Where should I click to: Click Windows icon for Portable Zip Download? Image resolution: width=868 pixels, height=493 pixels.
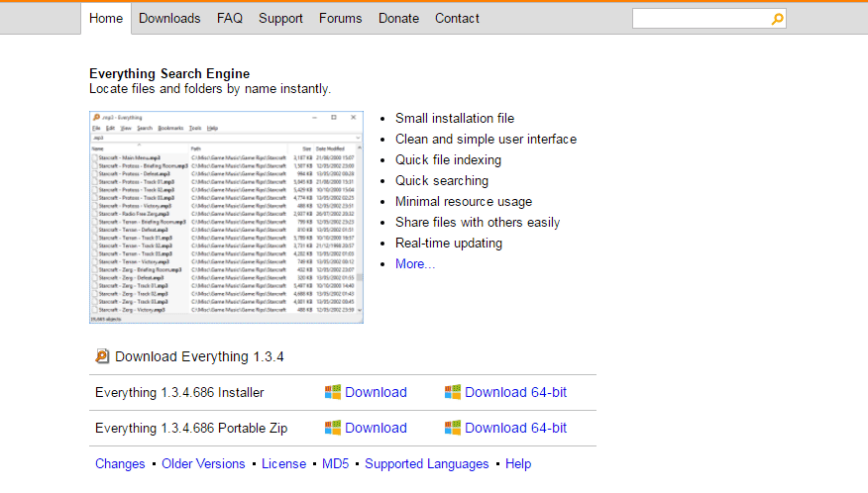333,428
